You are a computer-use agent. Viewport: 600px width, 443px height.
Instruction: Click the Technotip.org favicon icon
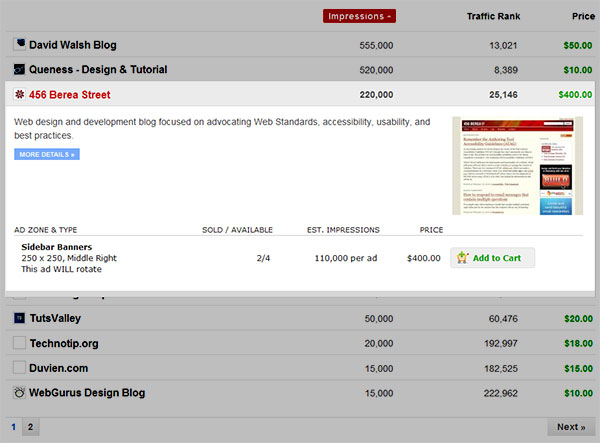coord(19,343)
